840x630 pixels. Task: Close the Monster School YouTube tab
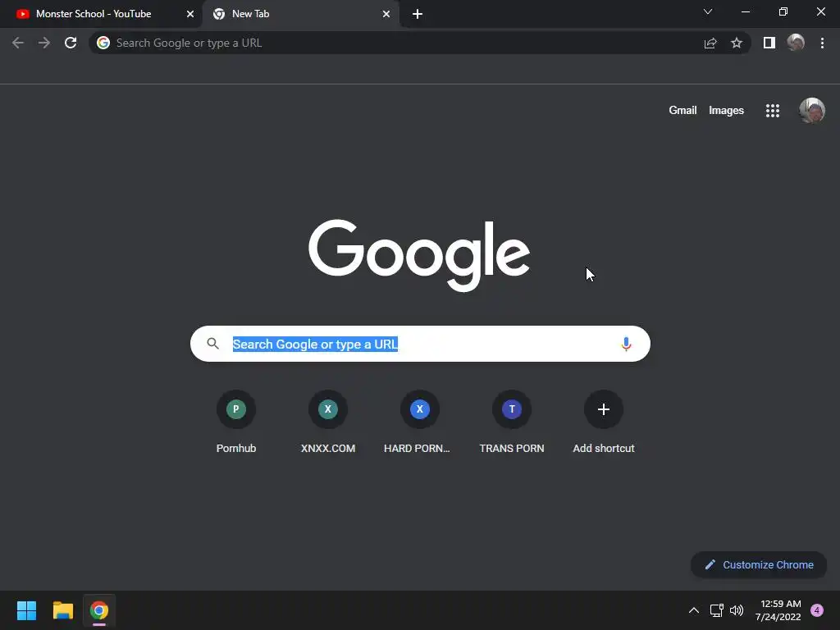click(x=190, y=14)
